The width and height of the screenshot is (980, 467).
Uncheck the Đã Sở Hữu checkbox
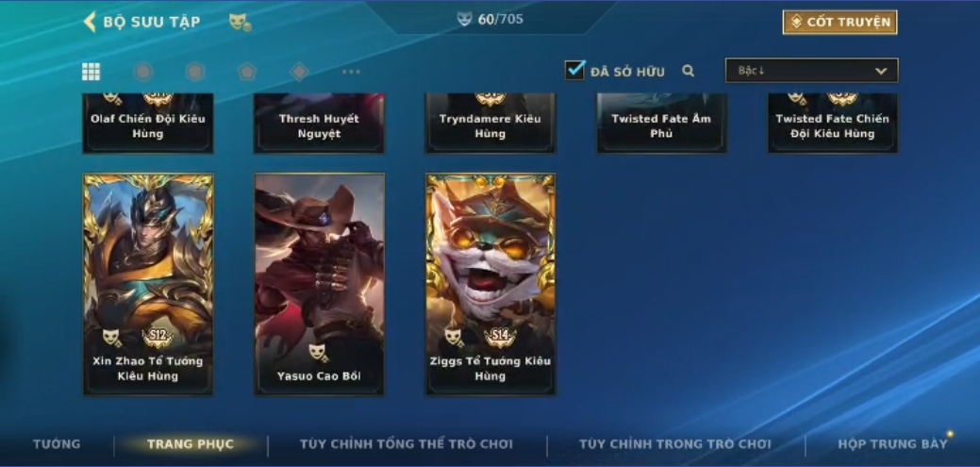pyautogui.click(x=575, y=70)
